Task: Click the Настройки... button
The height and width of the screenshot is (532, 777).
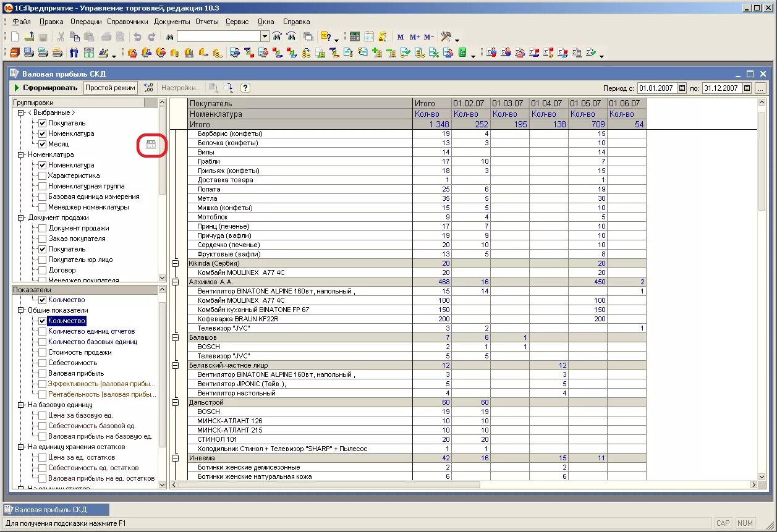Action: (x=181, y=88)
